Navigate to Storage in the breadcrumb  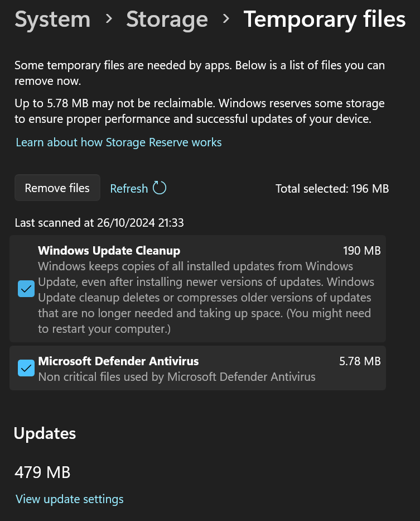click(x=167, y=20)
